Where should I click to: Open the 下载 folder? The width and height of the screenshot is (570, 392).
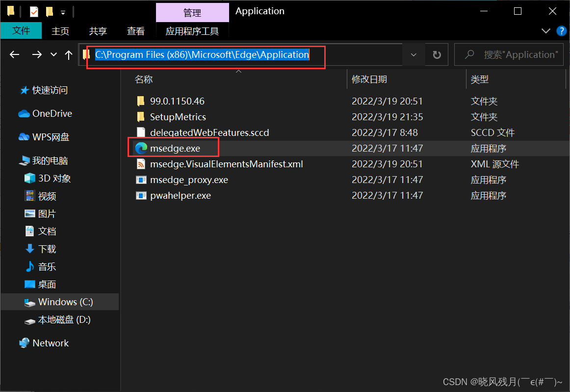click(47, 249)
